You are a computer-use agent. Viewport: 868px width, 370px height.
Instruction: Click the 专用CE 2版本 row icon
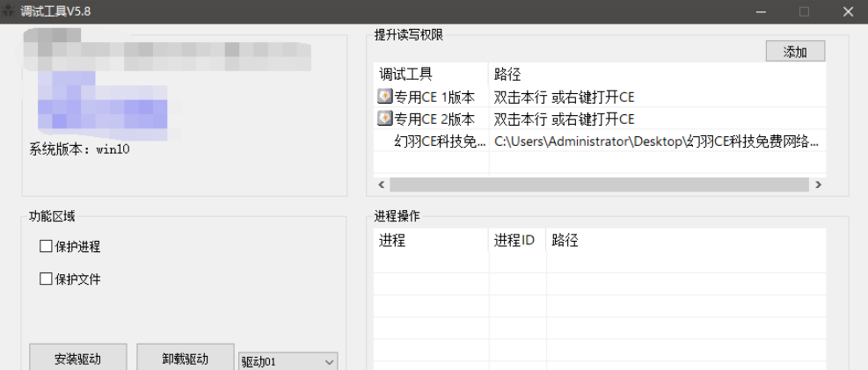384,119
